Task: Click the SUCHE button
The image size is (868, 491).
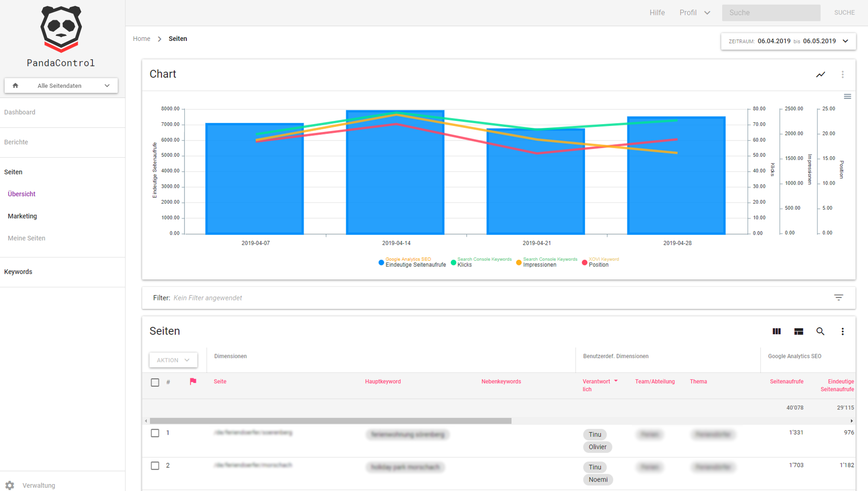Action: (x=844, y=13)
